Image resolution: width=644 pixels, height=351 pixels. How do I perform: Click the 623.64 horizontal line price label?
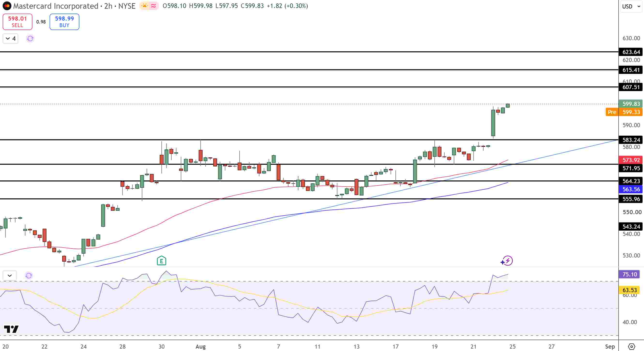pyautogui.click(x=630, y=52)
